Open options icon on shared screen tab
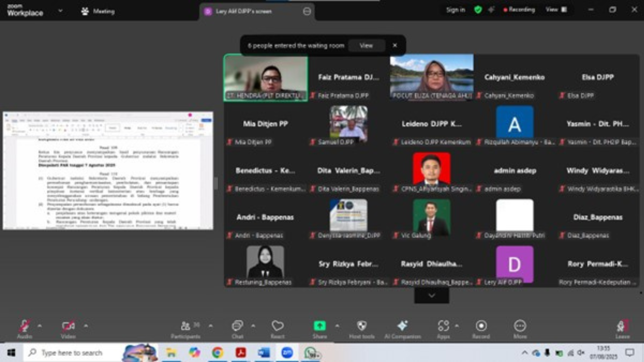The height and width of the screenshot is (362, 644). pyautogui.click(x=307, y=11)
